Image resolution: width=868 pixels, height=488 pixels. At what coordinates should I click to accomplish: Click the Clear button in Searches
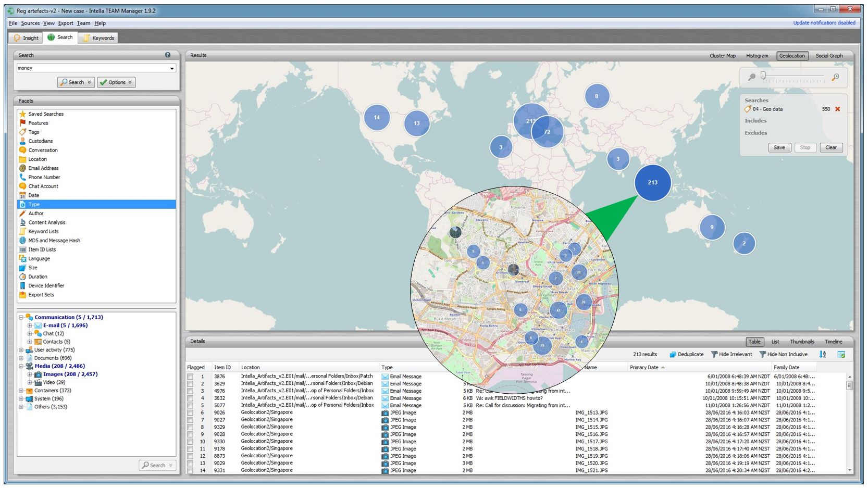point(830,147)
